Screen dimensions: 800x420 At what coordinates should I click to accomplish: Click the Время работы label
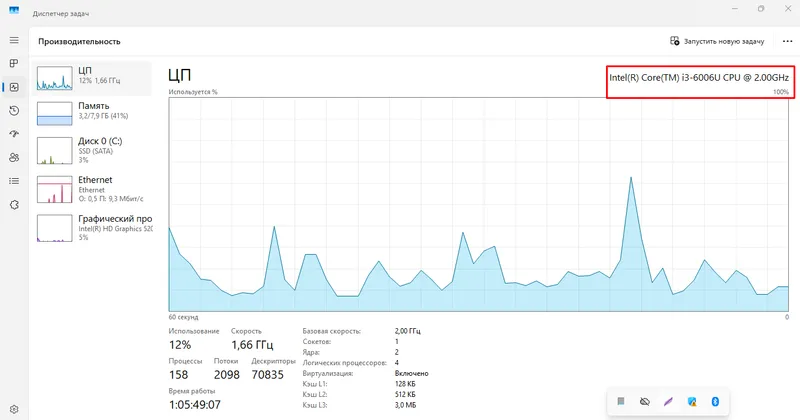pyautogui.click(x=192, y=391)
